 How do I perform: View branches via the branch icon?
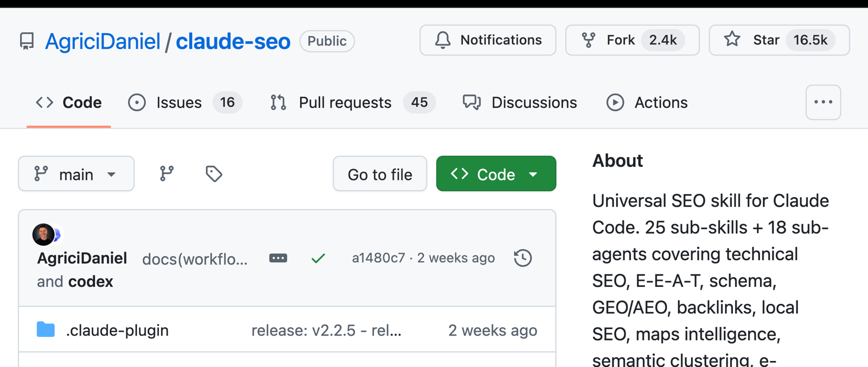coord(167,174)
